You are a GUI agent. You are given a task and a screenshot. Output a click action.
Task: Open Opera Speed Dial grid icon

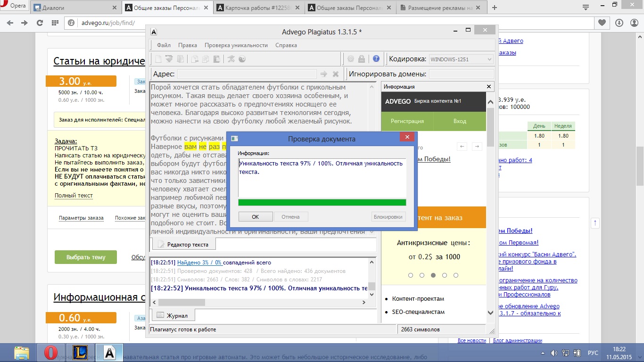click(x=55, y=23)
